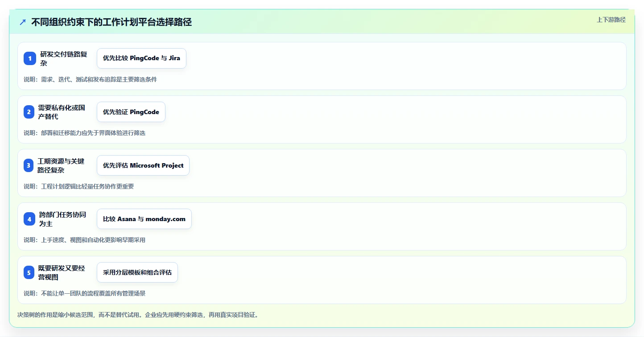Click the step 5 number badge
This screenshot has height=337, width=644.
(29, 272)
